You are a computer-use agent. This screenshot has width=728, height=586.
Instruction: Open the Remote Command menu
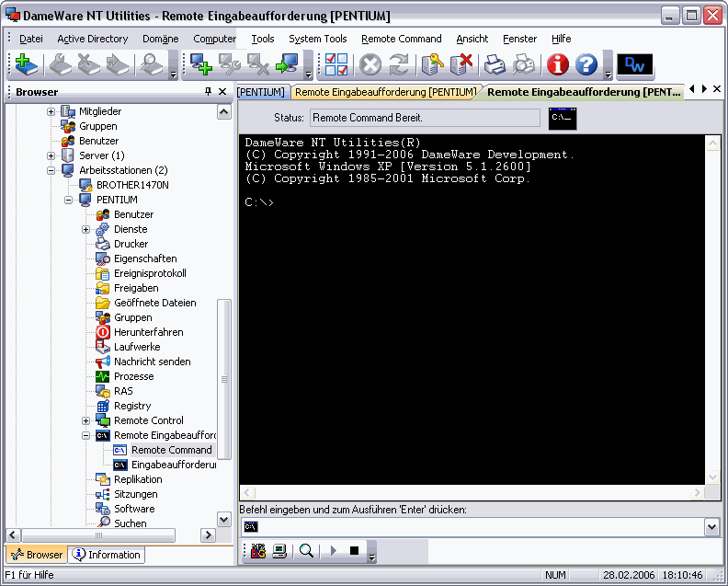[401, 39]
